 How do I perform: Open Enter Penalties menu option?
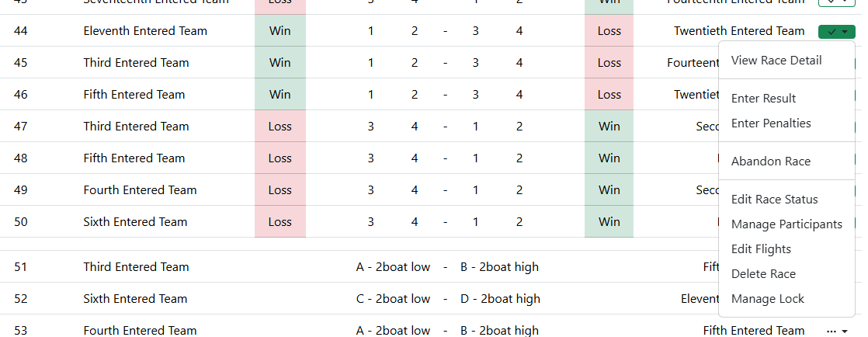(771, 123)
